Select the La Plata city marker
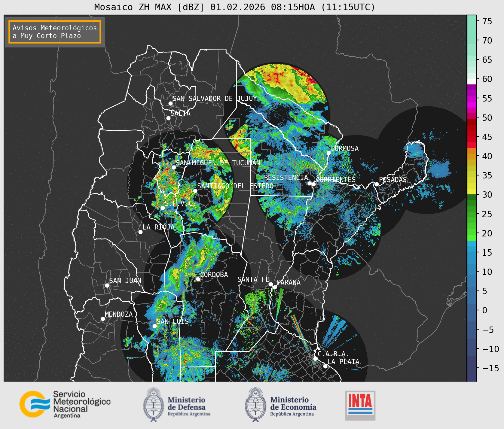 coord(325,366)
